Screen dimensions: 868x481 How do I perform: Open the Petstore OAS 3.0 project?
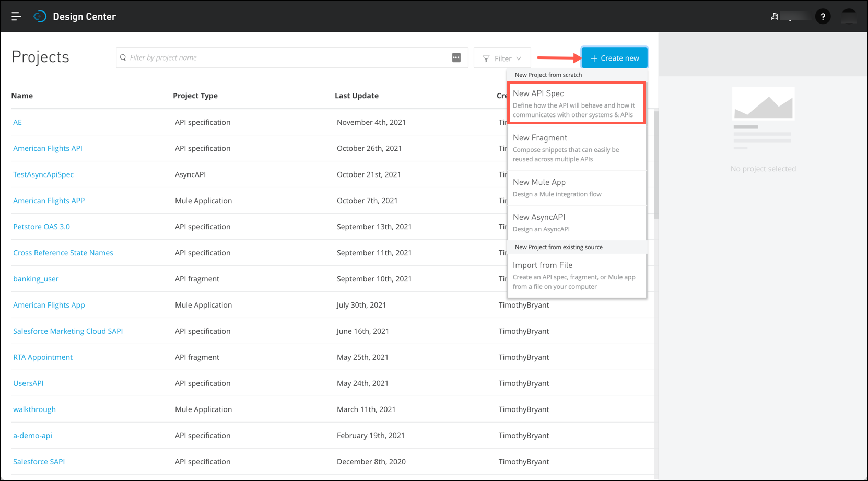point(41,227)
